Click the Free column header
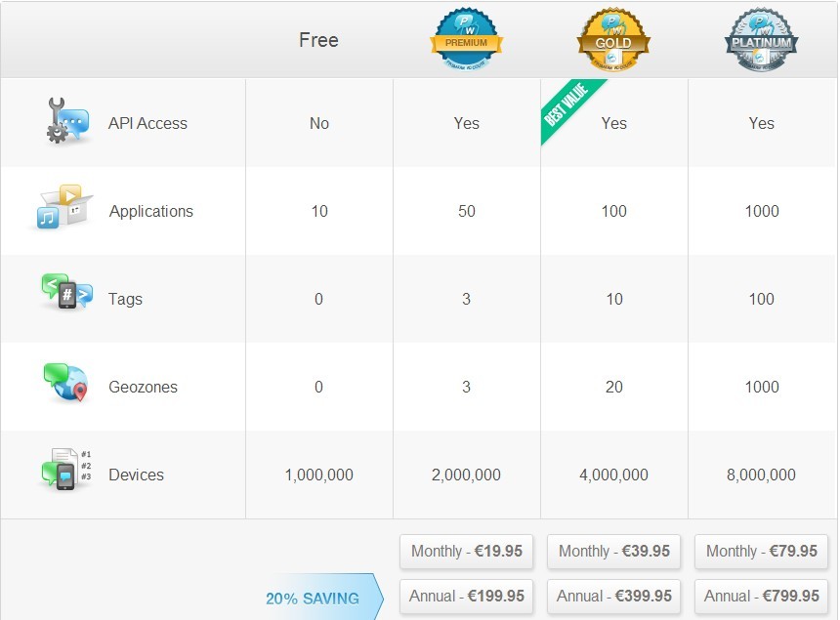The image size is (840, 620). [x=318, y=40]
